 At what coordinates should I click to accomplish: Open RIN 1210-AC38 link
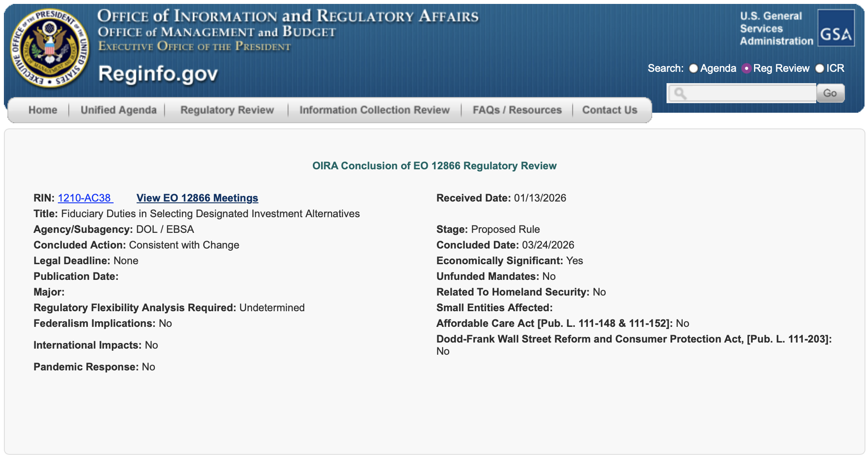point(85,198)
